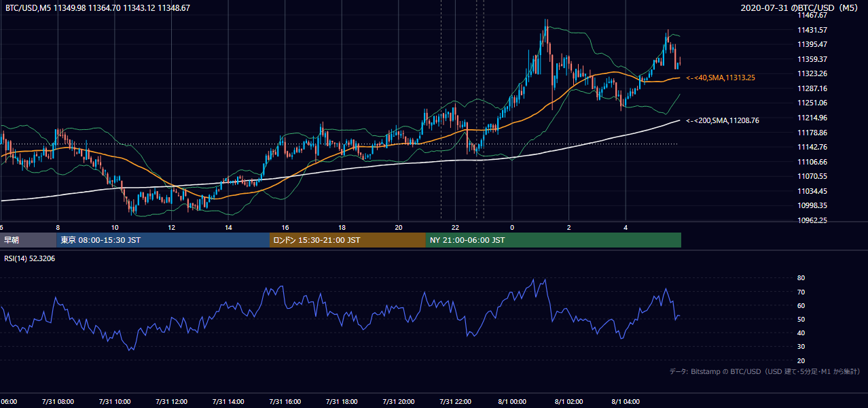Click price axis label 11467.67
This screenshot has height=408, width=868.
812,15
